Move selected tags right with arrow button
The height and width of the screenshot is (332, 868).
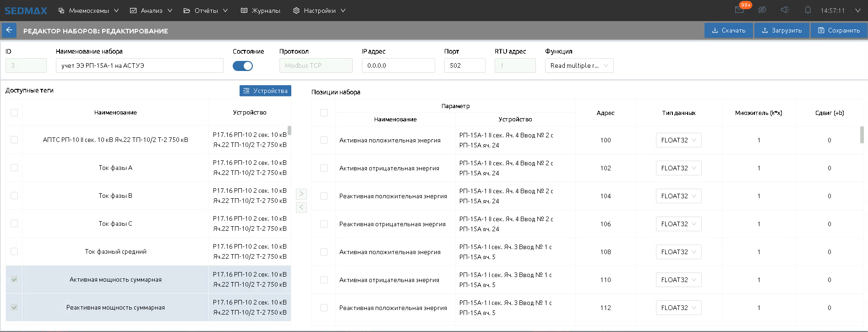coord(301,194)
